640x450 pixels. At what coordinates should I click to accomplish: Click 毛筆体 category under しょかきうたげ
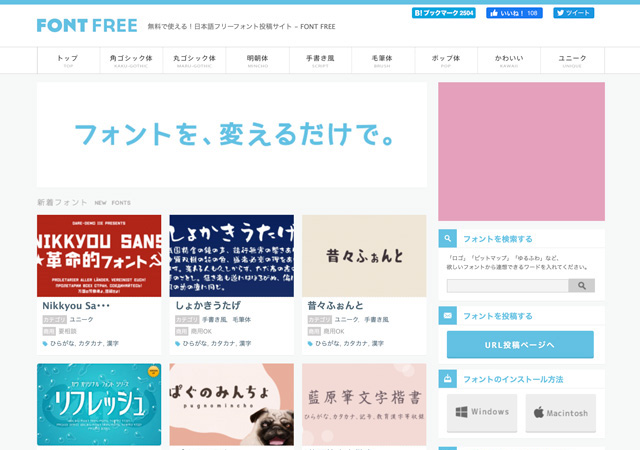click(x=242, y=319)
